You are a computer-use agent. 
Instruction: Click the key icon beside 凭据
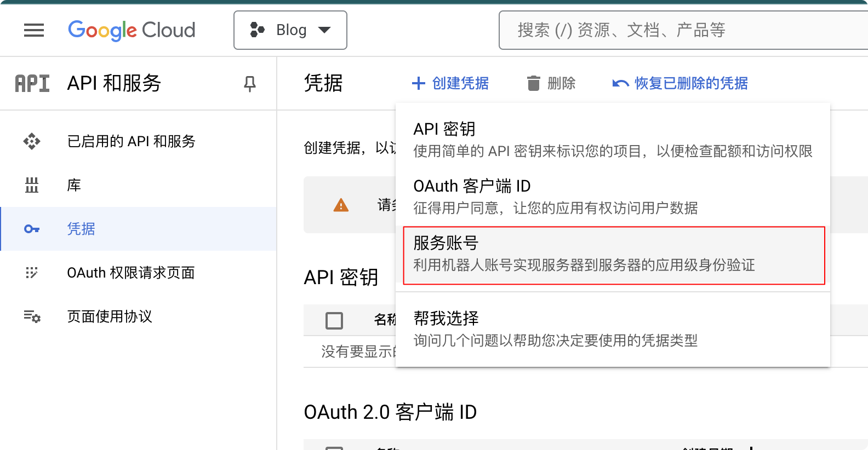(x=32, y=229)
